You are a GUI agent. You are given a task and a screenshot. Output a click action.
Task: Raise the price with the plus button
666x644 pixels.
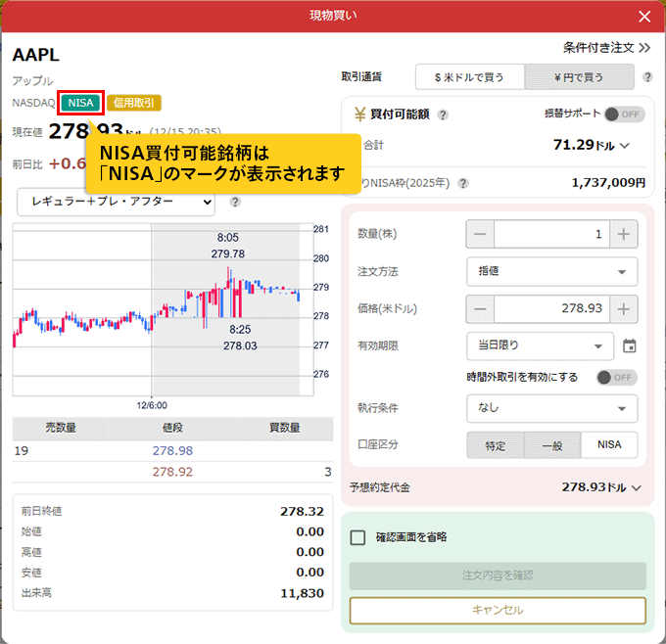[624, 308]
